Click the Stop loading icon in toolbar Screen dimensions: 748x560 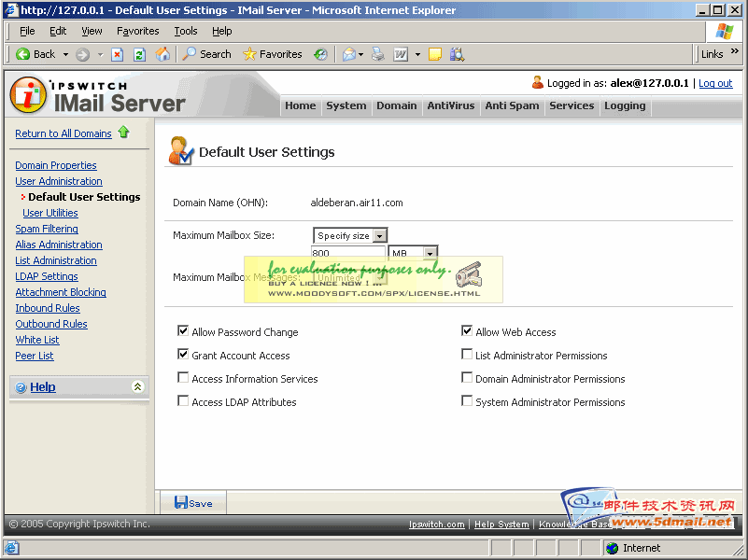[x=118, y=54]
